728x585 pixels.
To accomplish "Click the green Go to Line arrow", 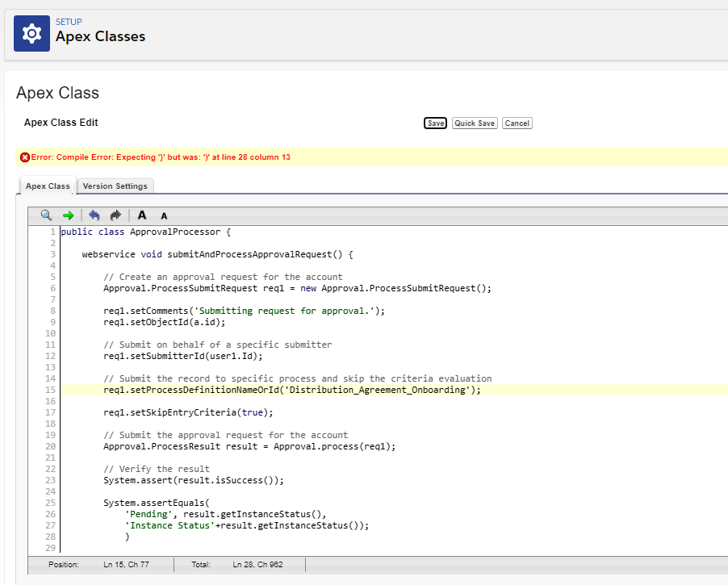I will click(68, 215).
